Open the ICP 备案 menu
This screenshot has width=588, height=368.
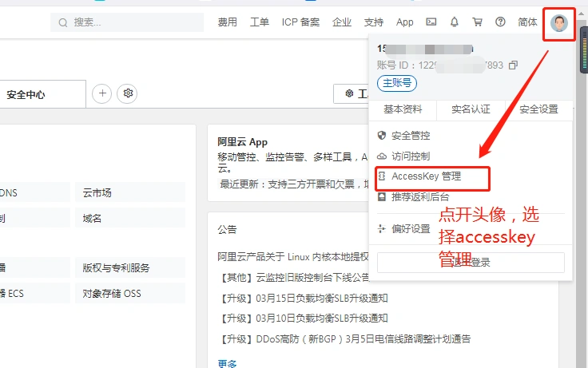(x=300, y=22)
